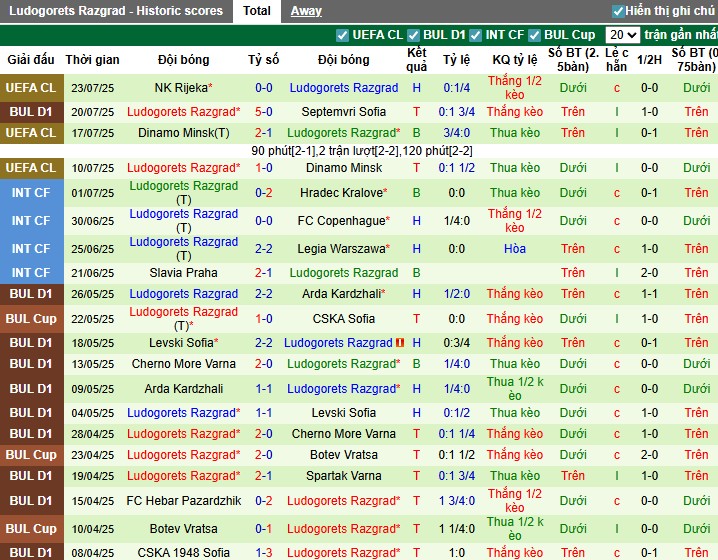Open the Away tab
The width and height of the screenshot is (718, 560).
[x=306, y=11]
